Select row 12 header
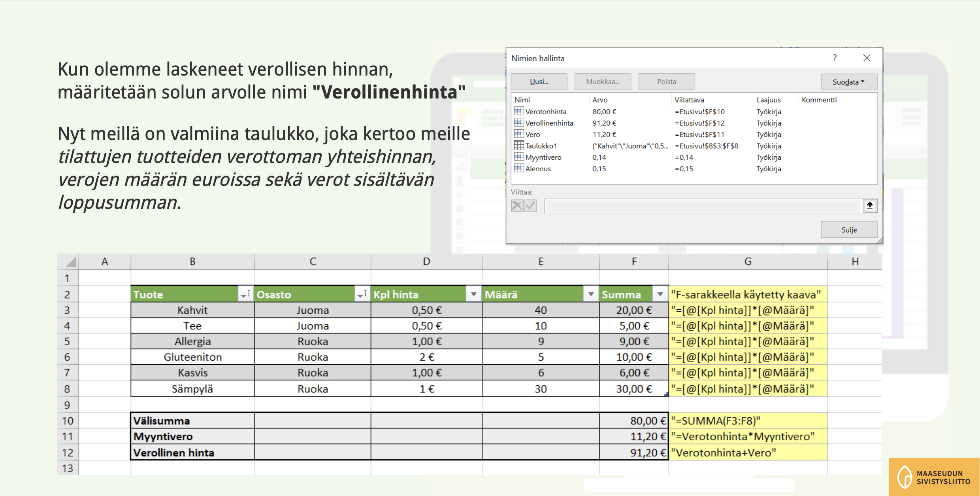Image resolution: width=980 pixels, height=496 pixels. pos(68,452)
